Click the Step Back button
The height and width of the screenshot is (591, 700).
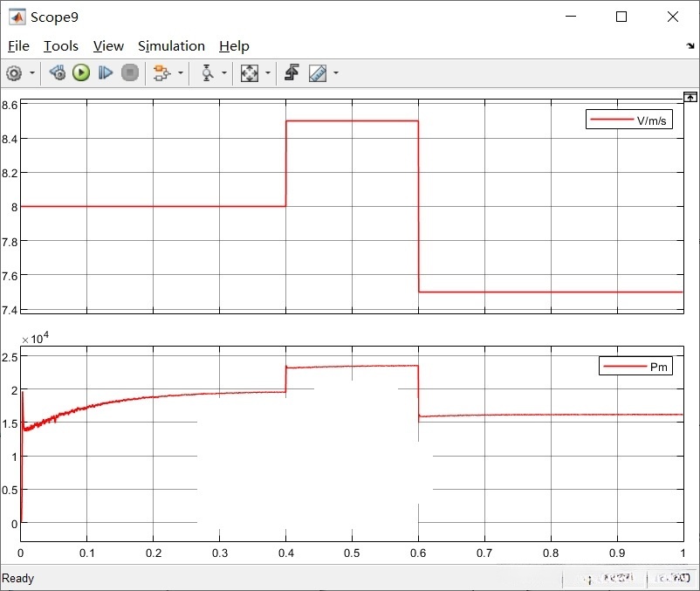pyautogui.click(x=58, y=73)
